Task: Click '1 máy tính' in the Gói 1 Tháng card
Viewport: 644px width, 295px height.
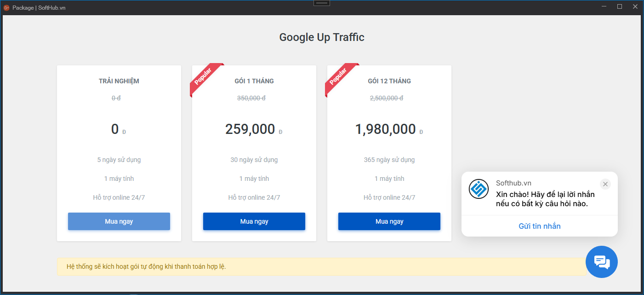Action: pos(254,179)
